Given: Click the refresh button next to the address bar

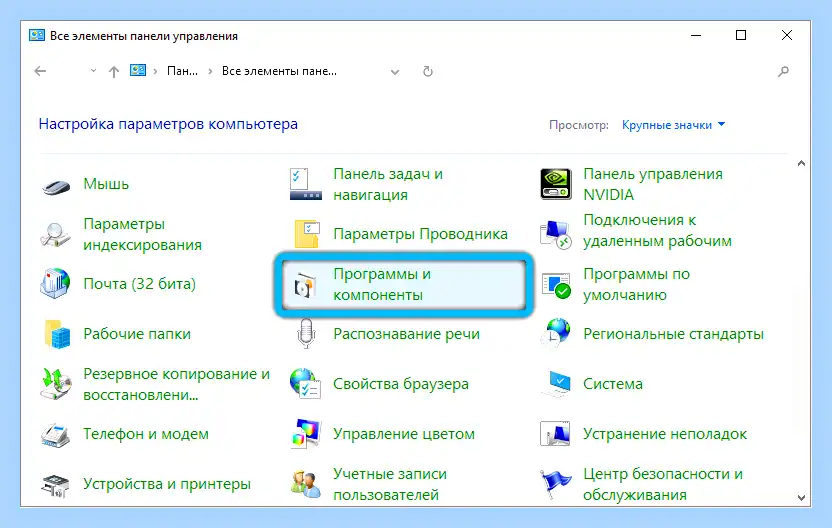Looking at the screenshot, I should [428, 71].
